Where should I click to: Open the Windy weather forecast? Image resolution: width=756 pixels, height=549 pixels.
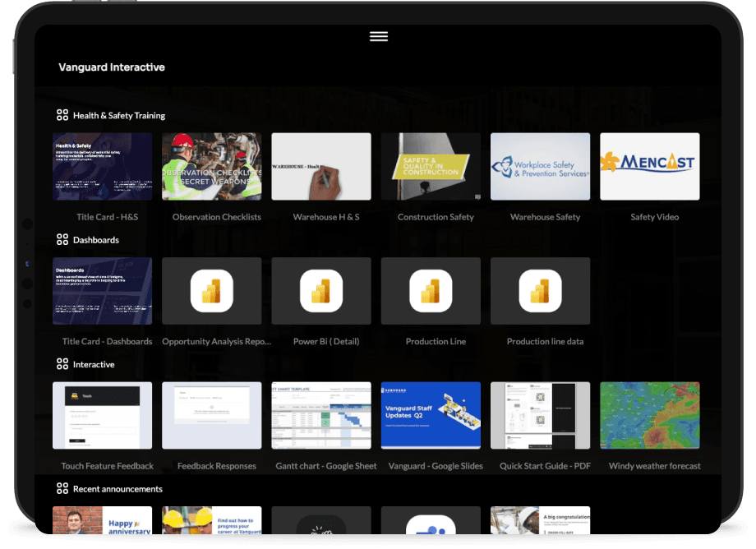[x=649, y=415]
